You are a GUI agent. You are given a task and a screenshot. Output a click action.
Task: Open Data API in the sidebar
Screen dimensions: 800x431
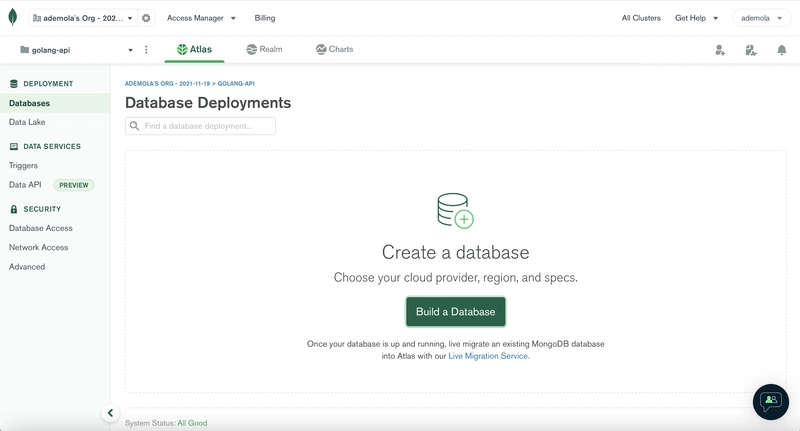(x=25, y=185)
